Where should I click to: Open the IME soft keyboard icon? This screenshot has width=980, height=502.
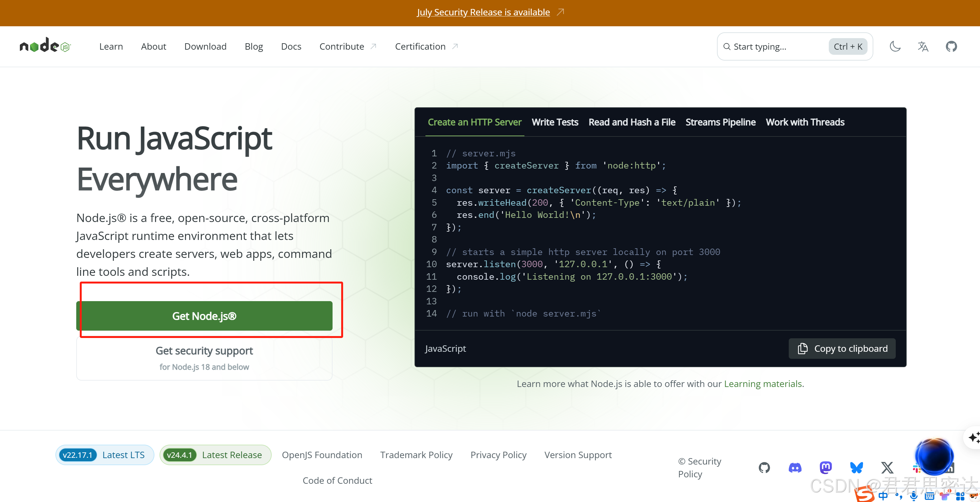[929, 496]
